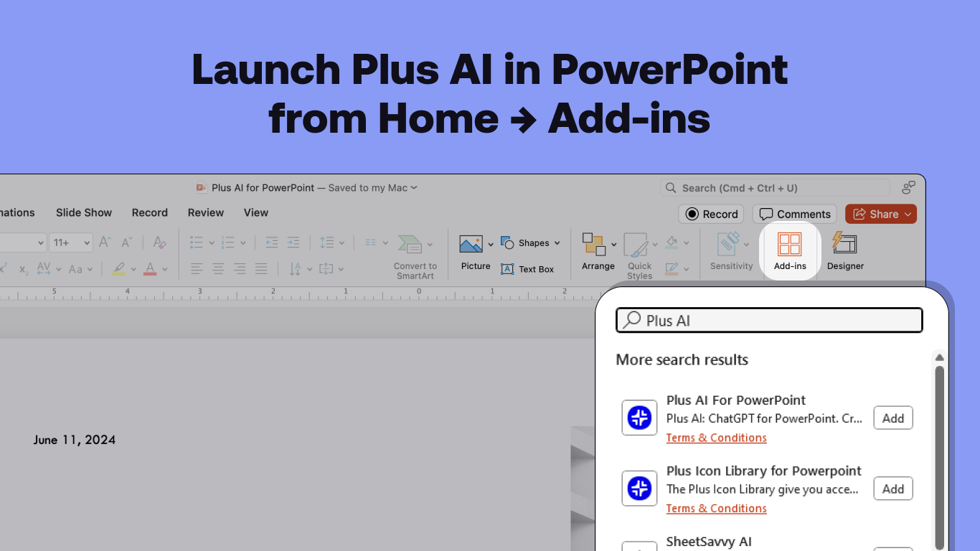980x551 pixels.
Task: Increase font size
Action: pyautogui.click(x=105, y=242)
